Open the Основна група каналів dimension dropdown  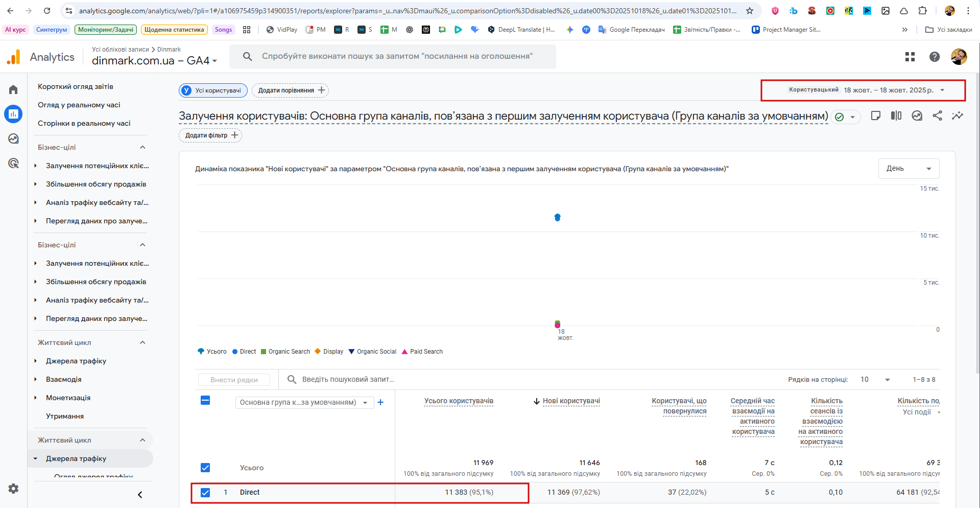click(304, 402)
